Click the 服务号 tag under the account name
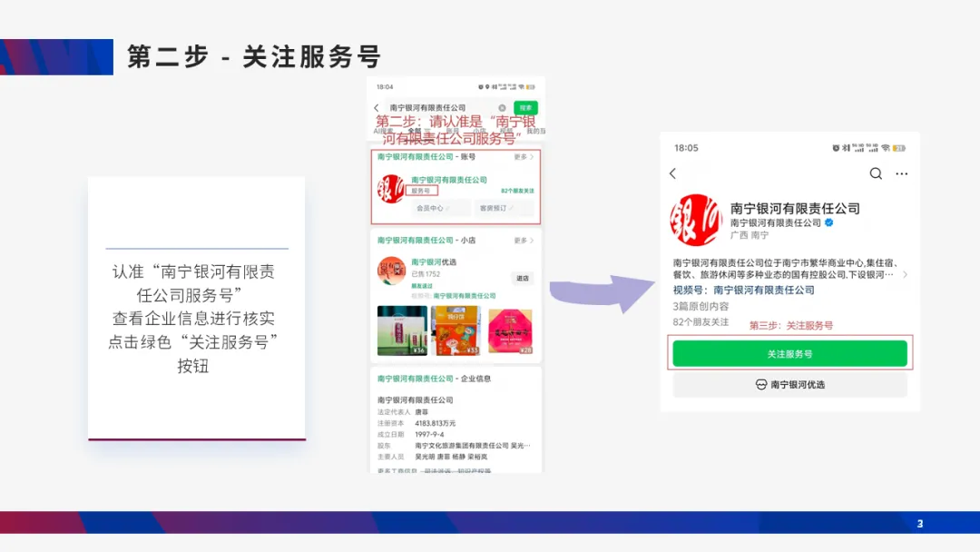 coord(422,191)
